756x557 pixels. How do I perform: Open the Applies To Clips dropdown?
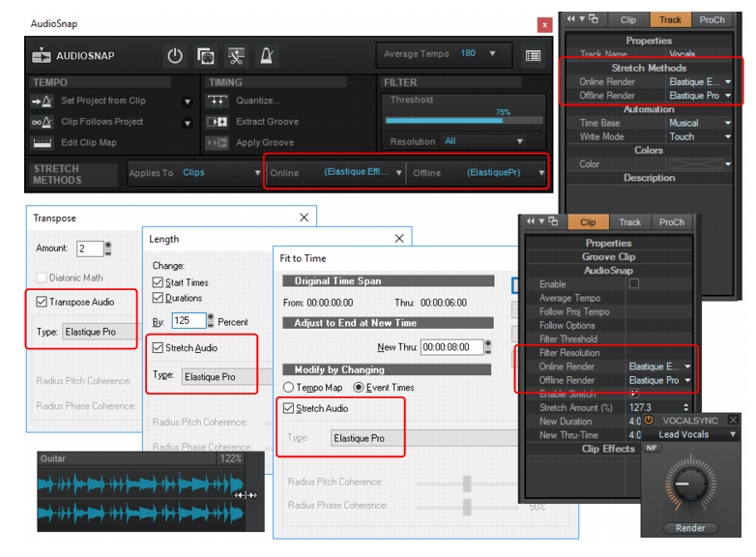click(x=257, y=173)
